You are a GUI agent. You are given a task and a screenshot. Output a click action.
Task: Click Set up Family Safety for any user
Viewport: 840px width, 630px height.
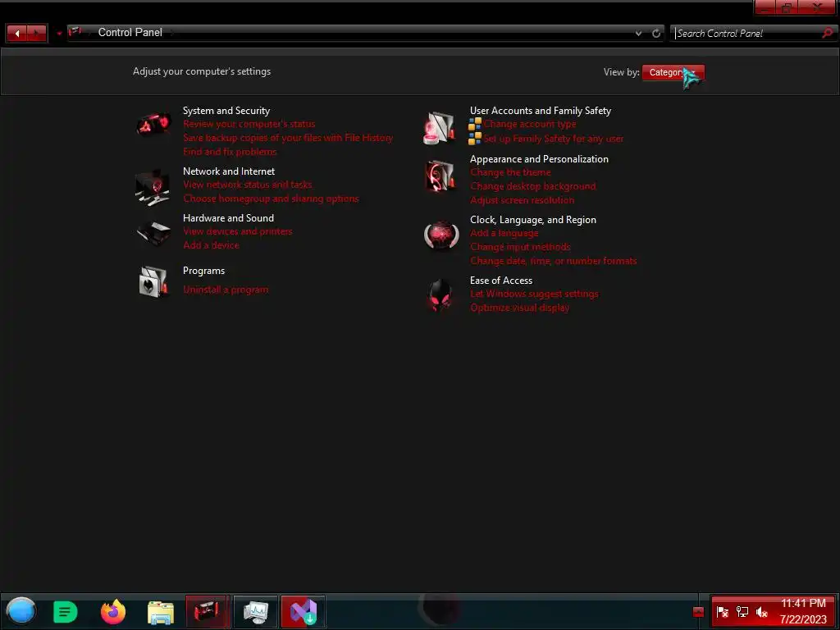coord(554,139)
